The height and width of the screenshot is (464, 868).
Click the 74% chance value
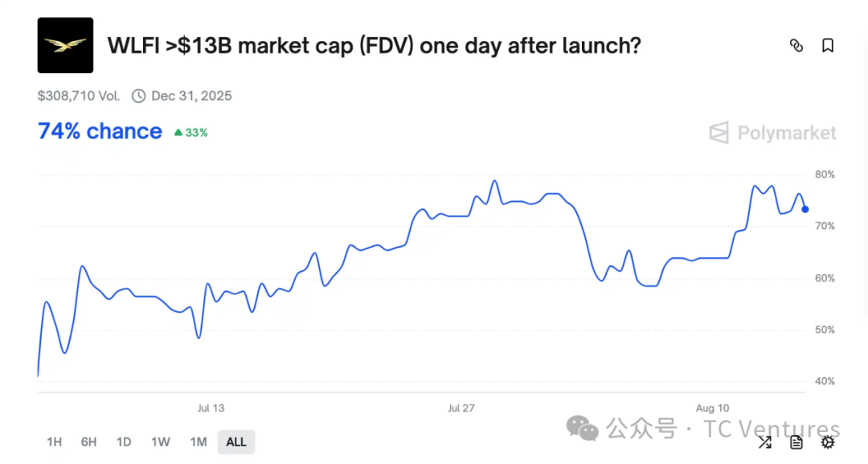coord(100,132)
